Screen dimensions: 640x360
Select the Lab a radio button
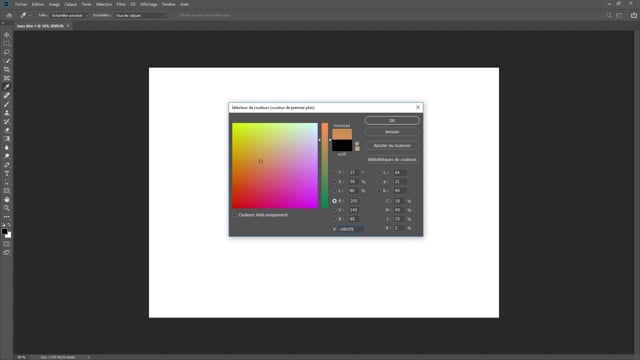[x=379, y=182]
